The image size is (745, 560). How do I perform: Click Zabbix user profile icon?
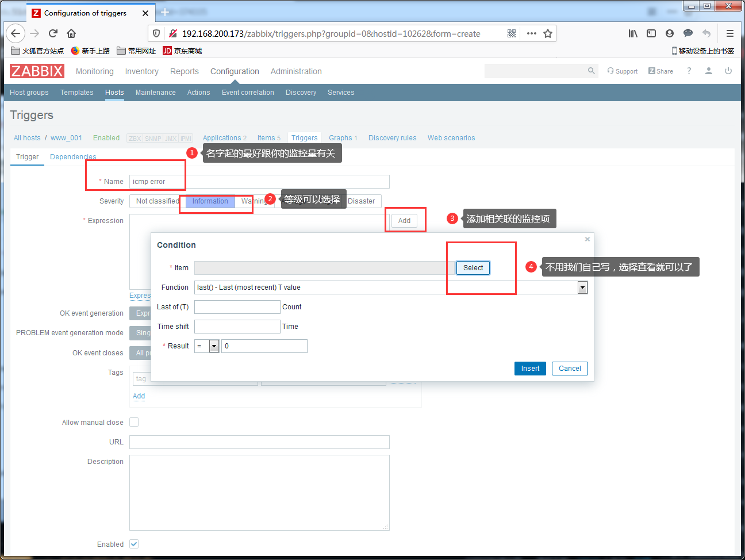point(709,71)
